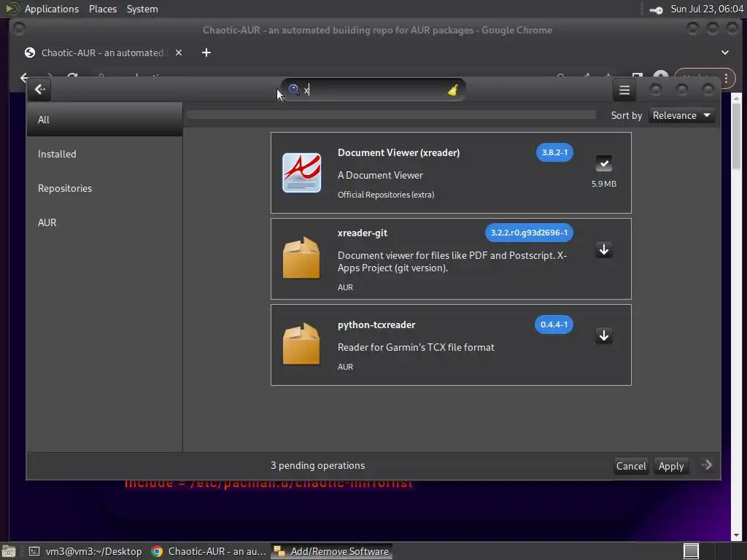Click 'Official Repositories (extra)' label
Screen dimensions: 747x560
point(386,194)
